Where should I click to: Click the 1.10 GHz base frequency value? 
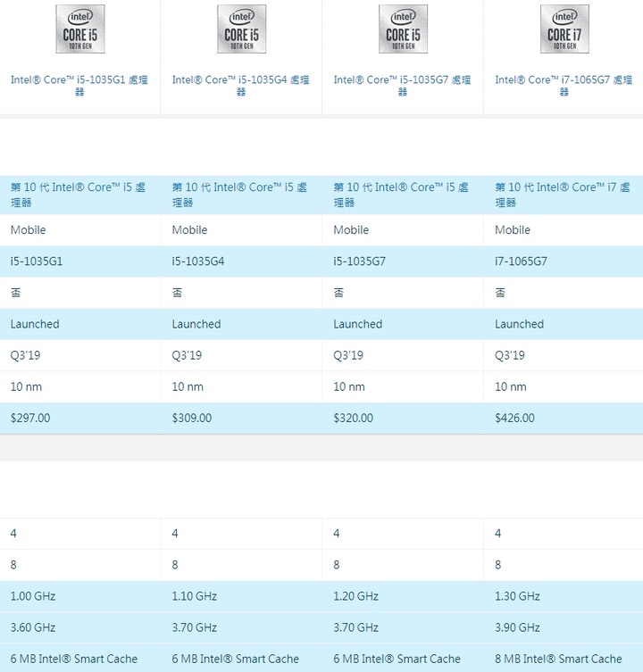195,596
